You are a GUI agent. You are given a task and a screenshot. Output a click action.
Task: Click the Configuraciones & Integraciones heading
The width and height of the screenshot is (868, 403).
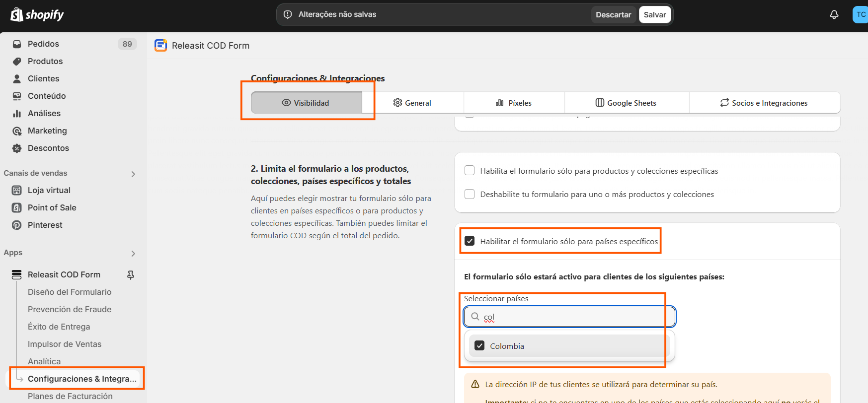(317, 78)
